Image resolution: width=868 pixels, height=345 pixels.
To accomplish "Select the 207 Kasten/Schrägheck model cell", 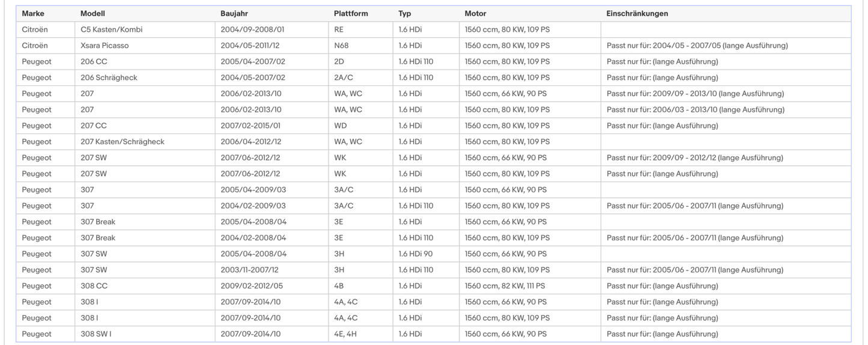I will coord(145,142).
